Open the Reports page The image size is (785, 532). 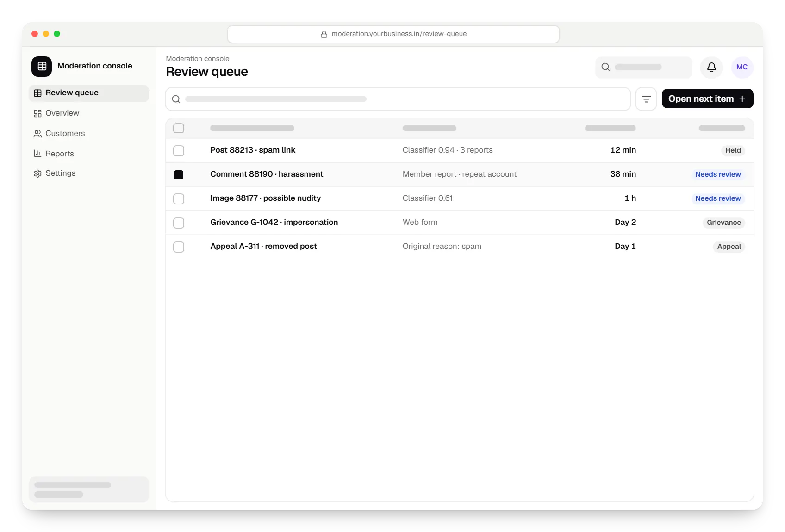tap(89, 154)
